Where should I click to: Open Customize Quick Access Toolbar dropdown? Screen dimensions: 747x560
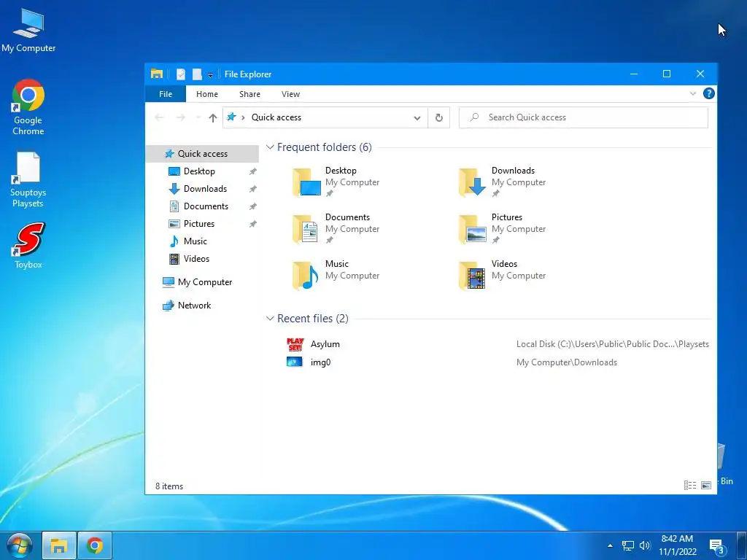[210, 75]
